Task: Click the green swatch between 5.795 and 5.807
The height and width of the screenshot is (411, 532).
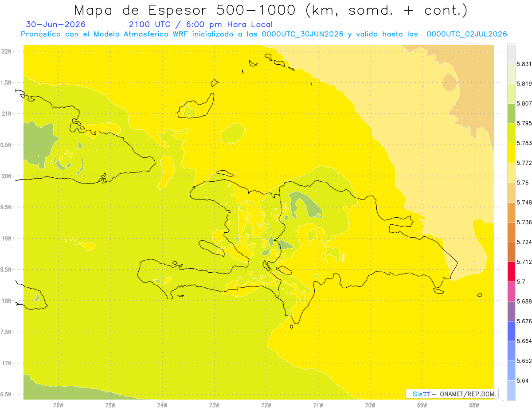Action: (511, 113)
